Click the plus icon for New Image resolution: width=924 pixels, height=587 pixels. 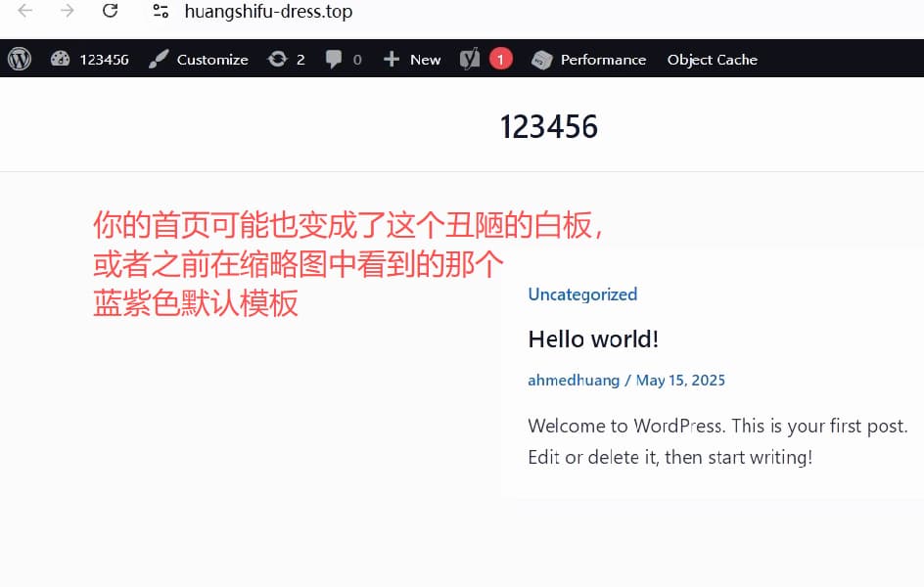coord(392,59)
